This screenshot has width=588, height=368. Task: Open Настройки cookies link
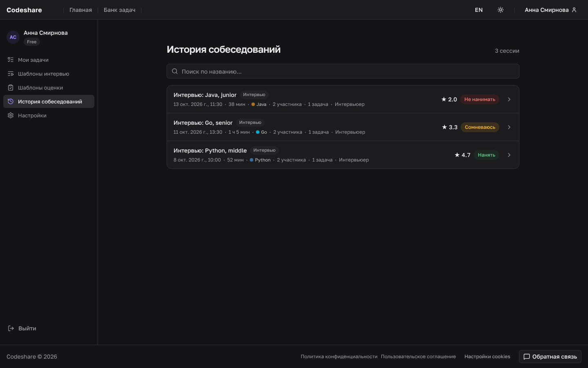point(487,357)
